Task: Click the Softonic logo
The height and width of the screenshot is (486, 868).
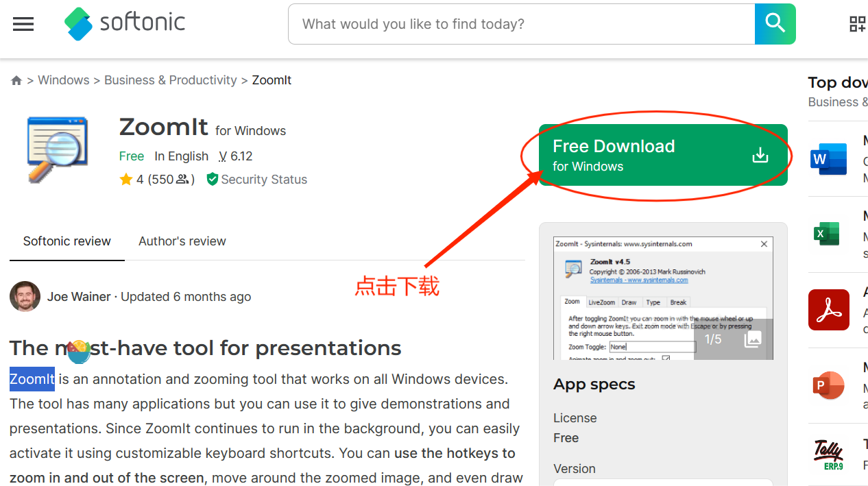Action: pyautogui.click(x=125, y=23)
